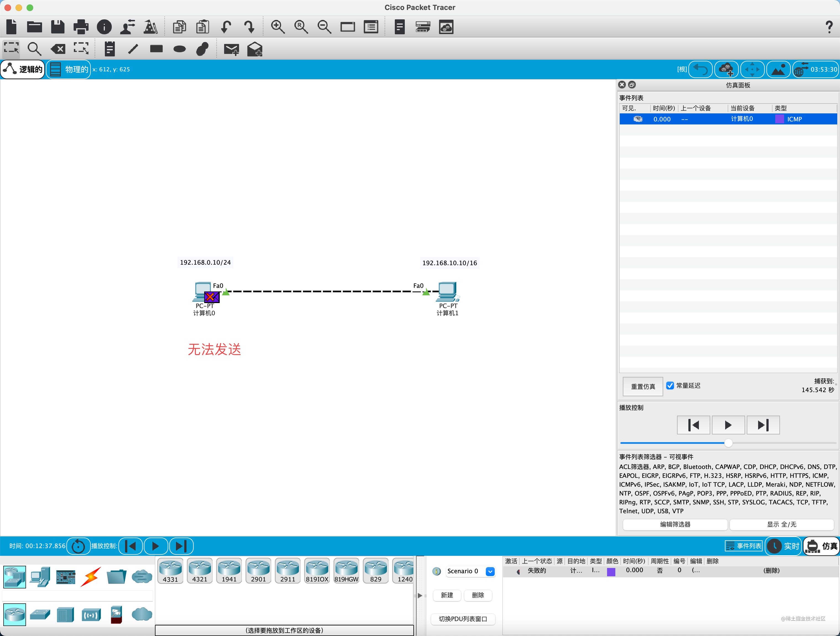Expand the device list arrow
840x636 pixels.
coord(420,595)
